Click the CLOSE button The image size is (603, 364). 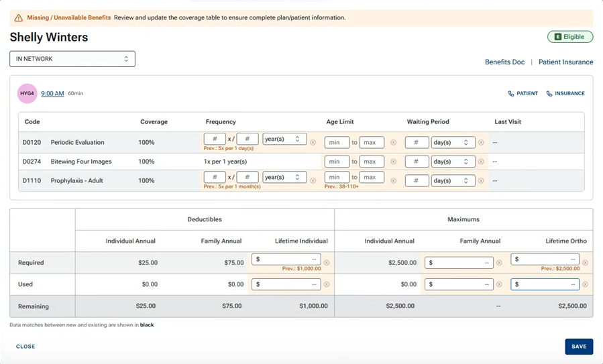pyautogui.click(x=25, y=347)
